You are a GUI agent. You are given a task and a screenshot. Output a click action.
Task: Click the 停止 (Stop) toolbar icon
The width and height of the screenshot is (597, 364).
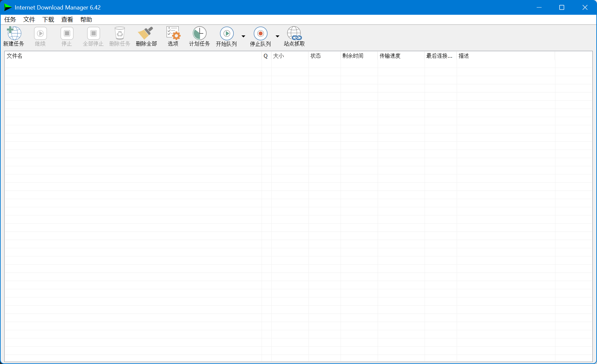click(x=67, y=33)
